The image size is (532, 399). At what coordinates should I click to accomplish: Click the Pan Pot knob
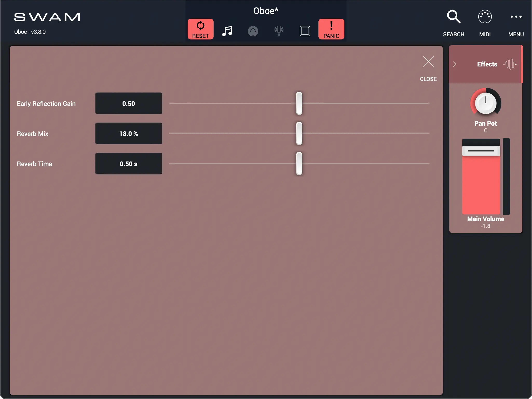click(486, 103)
